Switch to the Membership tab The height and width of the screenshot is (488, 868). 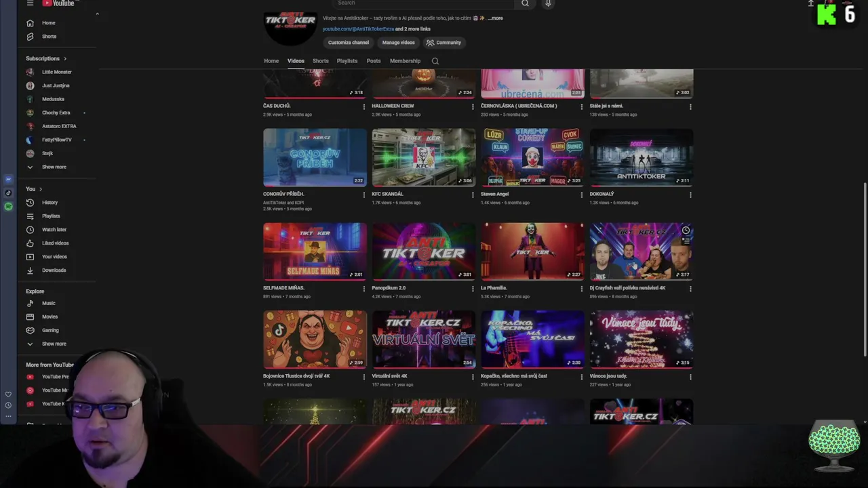pos(405,61)
